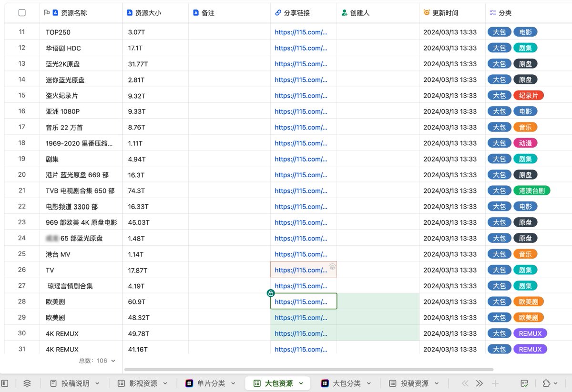Click the link icon on the 分享链接 column header
Viewport: 572px width, 392px height.
[x=278, y=13]
